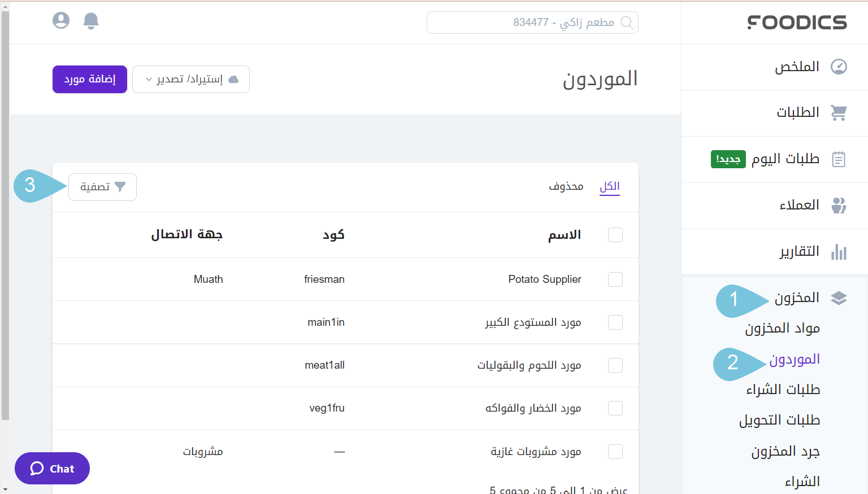This screenshot has width=868, height=494.
Task: Select the الملخص dashboard gauge icon
Action: point(839,66)
